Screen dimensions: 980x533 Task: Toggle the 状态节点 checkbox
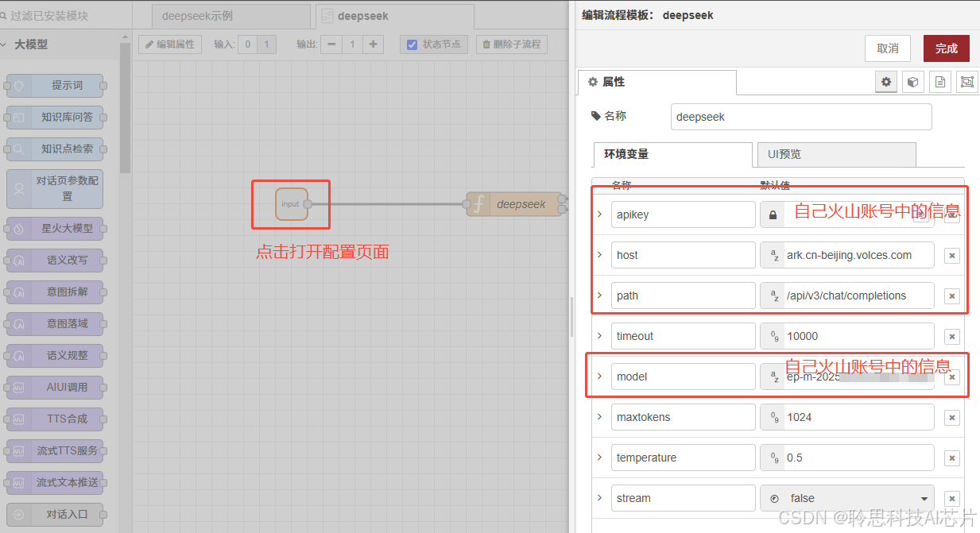coord(412,44)
